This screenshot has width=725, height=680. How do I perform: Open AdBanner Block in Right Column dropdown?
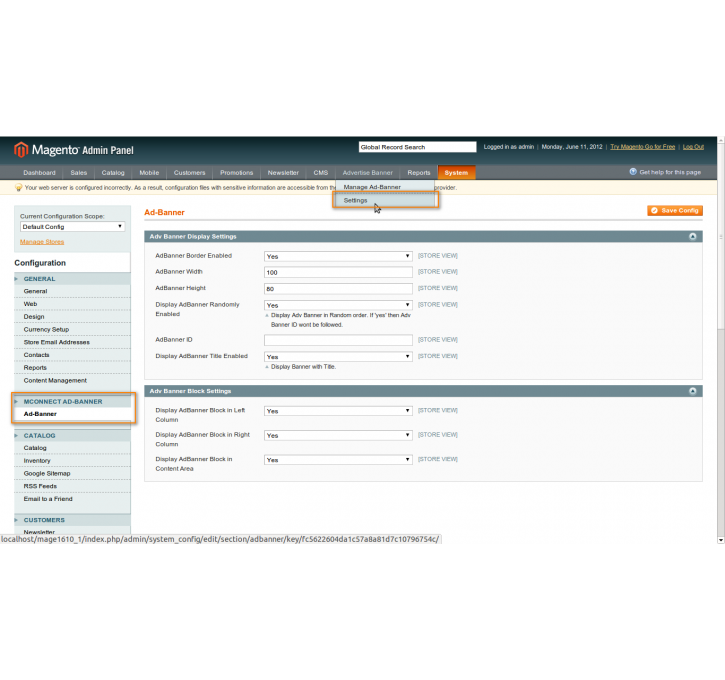click(x=338, y=435)
